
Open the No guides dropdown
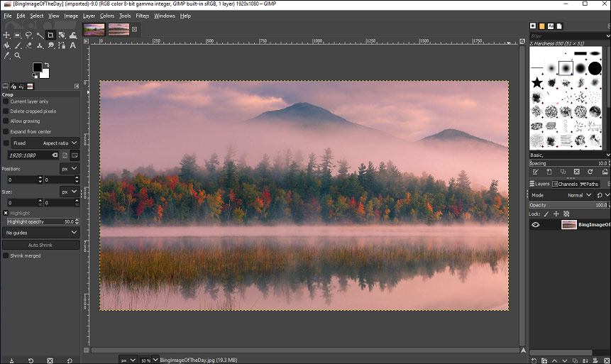(41, 233)
